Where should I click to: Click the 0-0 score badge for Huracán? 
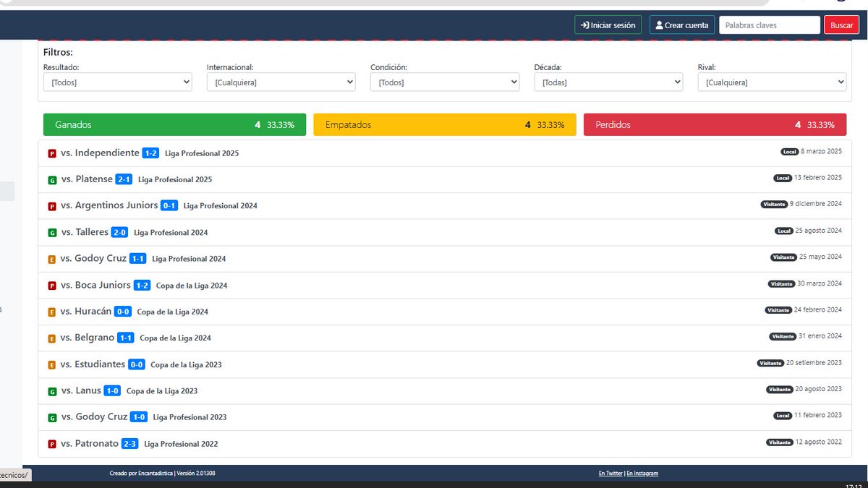pos(122,312)
